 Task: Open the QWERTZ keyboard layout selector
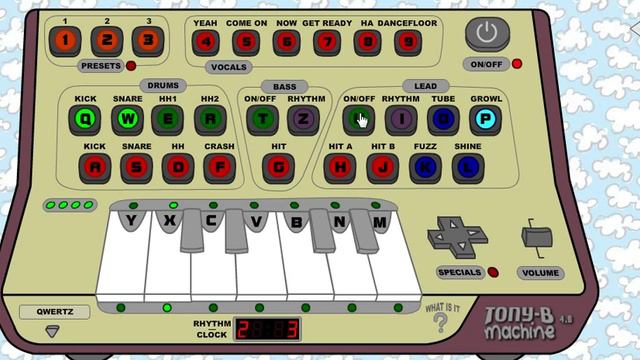click(x=55, y=312)
